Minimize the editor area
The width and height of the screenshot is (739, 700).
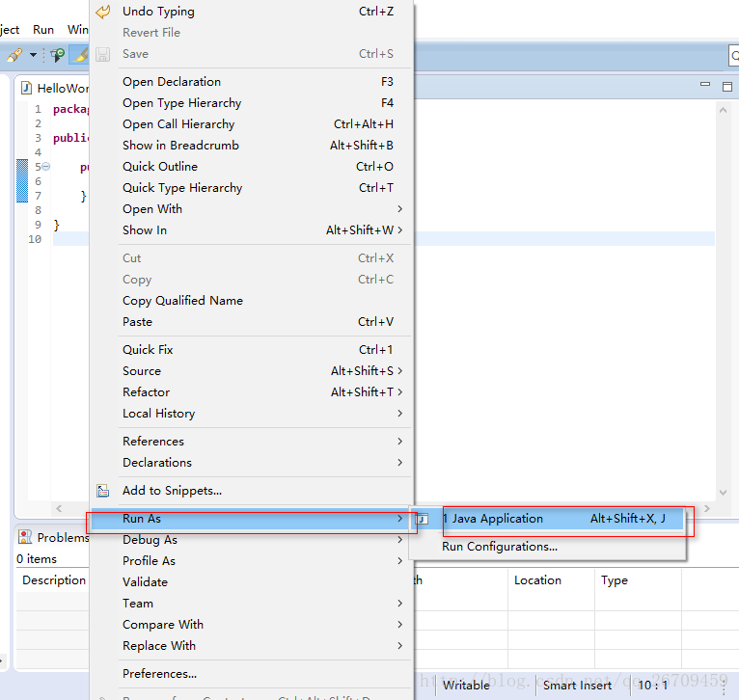point(705,84)
